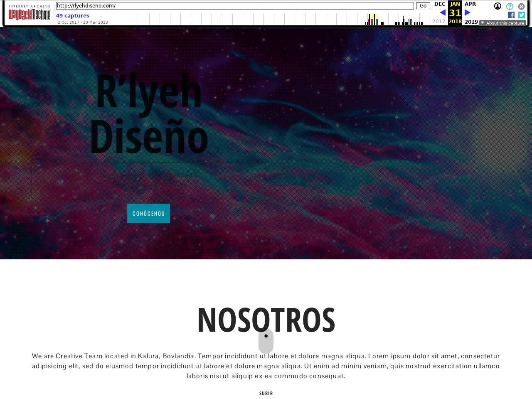Open the user account icon
The image size is (532, 399).
coord(498,6)
